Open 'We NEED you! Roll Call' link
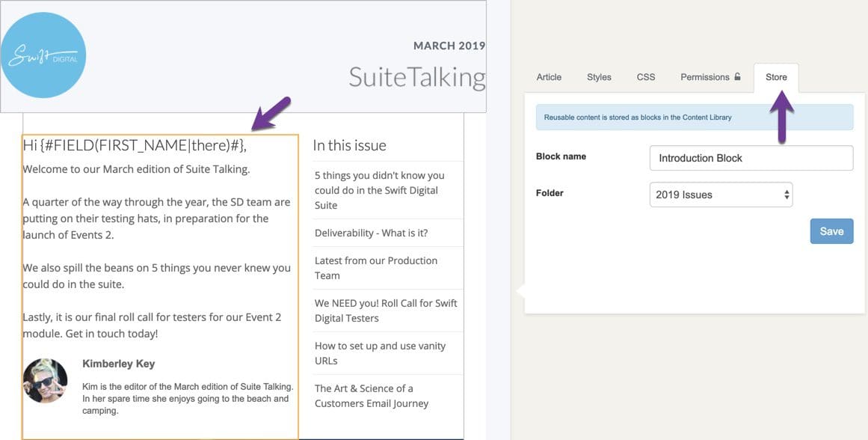This screenshot has width=868, height=440. (386, 311)
